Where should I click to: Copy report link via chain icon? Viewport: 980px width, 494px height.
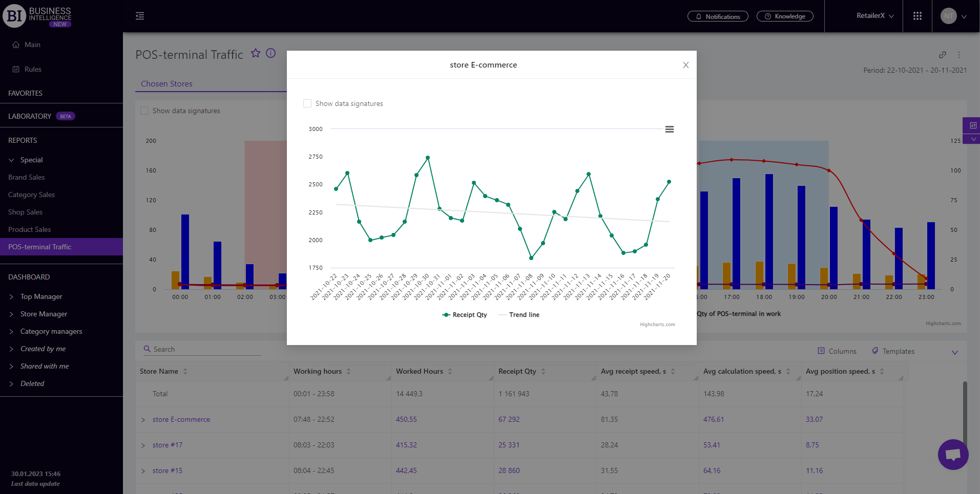(942, 55)
